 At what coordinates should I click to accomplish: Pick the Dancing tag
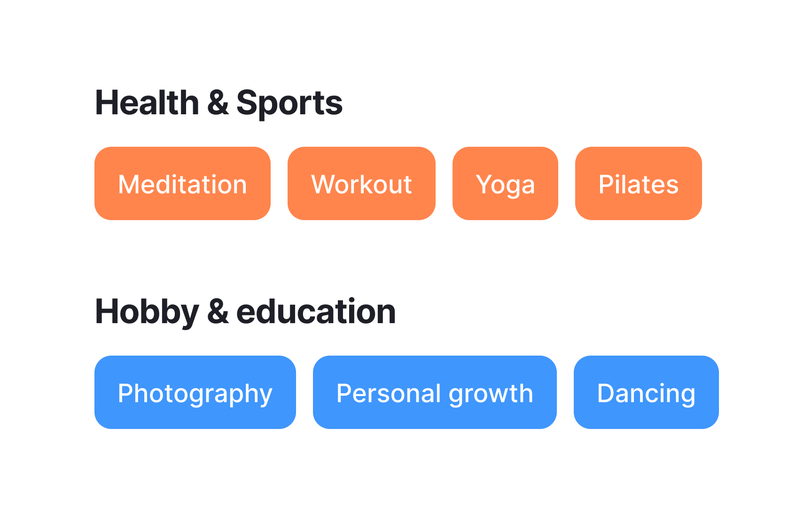pos(646,392)
